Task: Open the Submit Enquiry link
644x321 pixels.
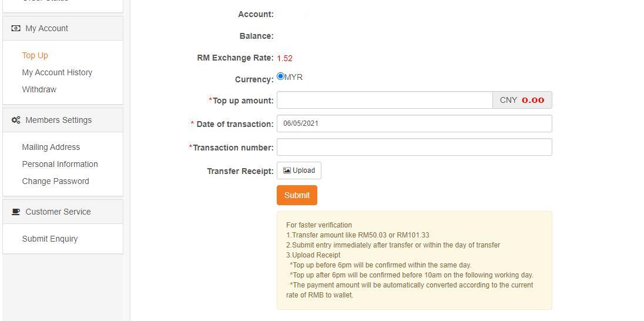Action: pyautogui.click(x=50, y=239)
